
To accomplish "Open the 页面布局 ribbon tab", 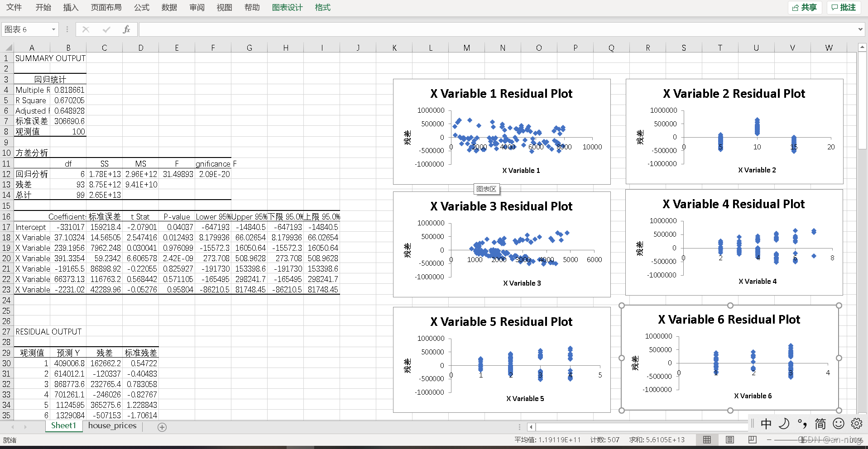I will (106, 7).
